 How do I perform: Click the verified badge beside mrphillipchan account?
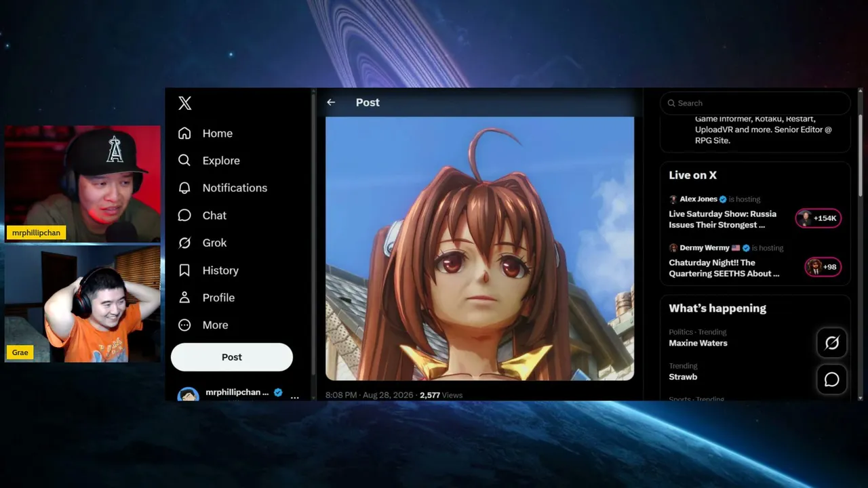click(x=278, y=392)
